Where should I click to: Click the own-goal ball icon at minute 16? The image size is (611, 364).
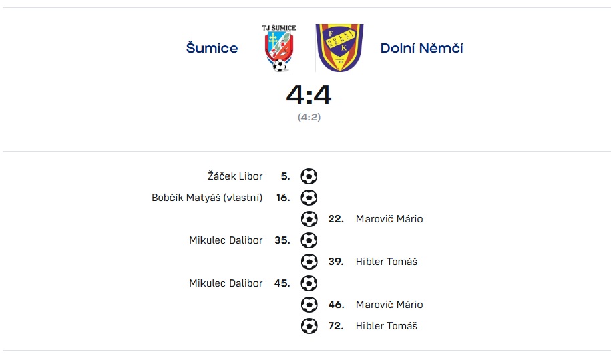(309, 198)
